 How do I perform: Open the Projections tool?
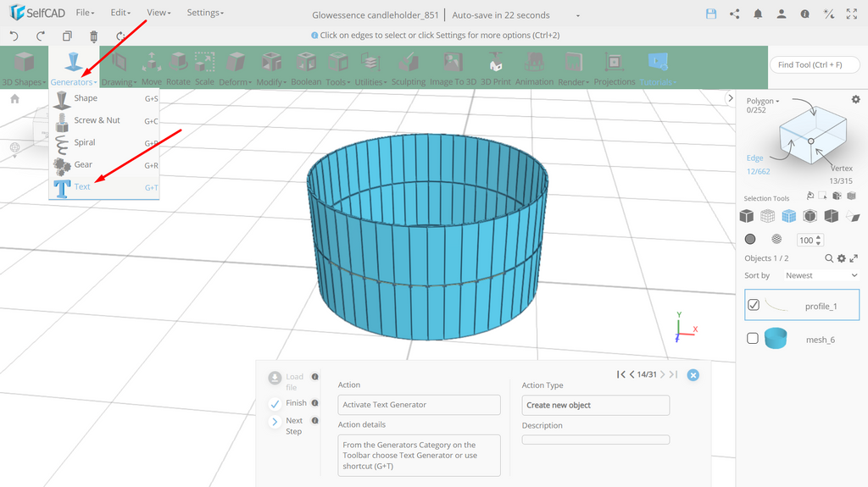(615, 69)
